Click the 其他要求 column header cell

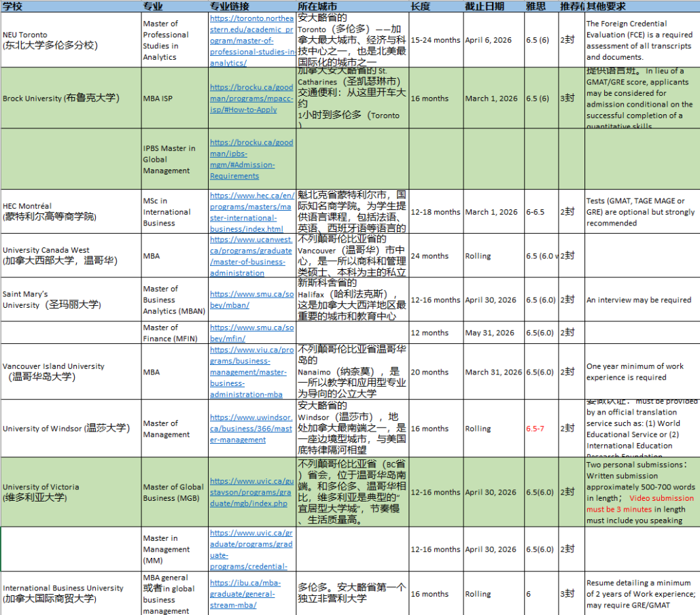click(642, 6)
